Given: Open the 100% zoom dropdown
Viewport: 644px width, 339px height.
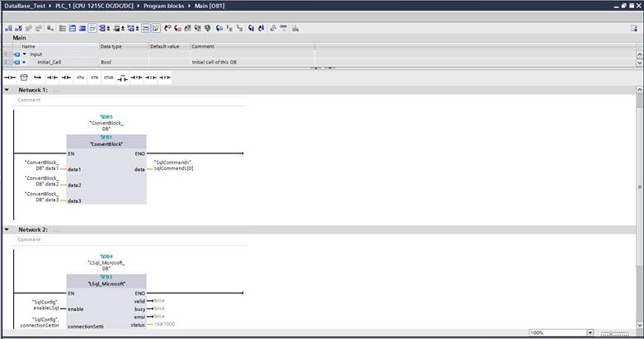Looking at the screenshot, I should click(x=590, y=332).
